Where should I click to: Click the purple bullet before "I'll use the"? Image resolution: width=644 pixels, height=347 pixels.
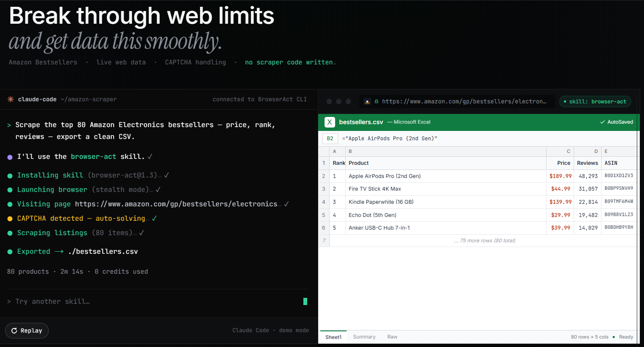10,157
